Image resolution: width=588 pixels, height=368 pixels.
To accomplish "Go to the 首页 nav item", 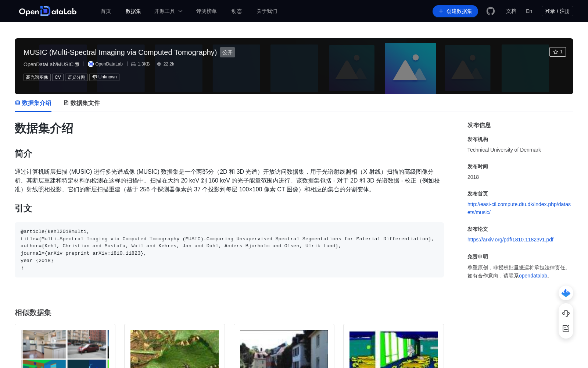I will (x=106, y=11).
